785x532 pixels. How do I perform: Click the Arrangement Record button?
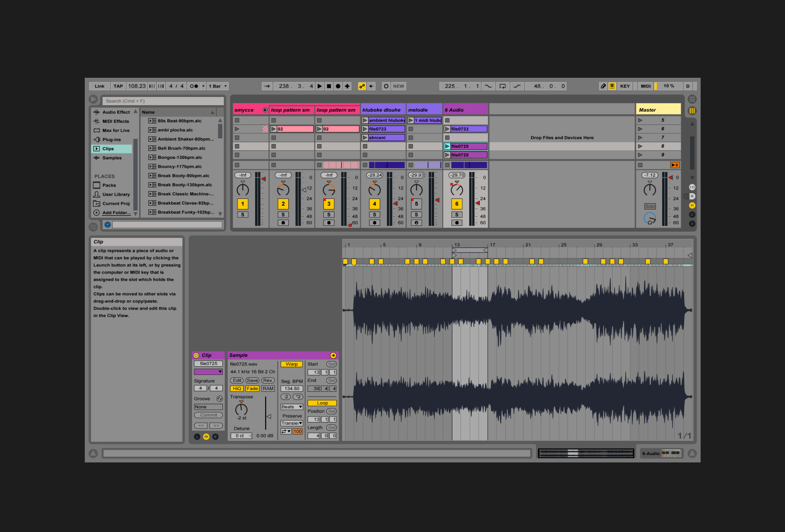(x=338, y=86)
